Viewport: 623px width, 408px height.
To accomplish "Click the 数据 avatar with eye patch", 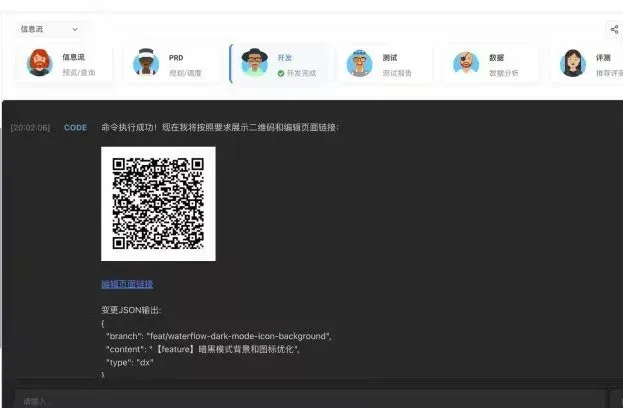I will click(466, 63).
